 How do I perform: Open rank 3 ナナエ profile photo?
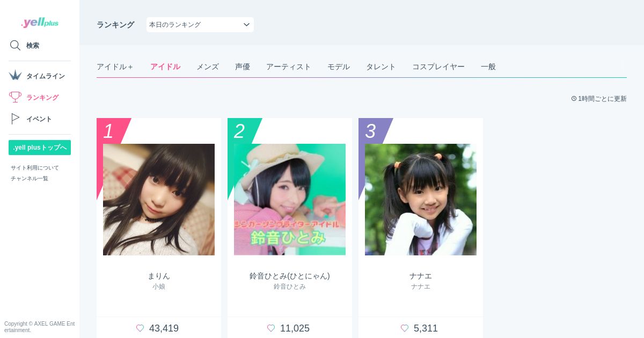pyautogui.click(x=421, y=200)
